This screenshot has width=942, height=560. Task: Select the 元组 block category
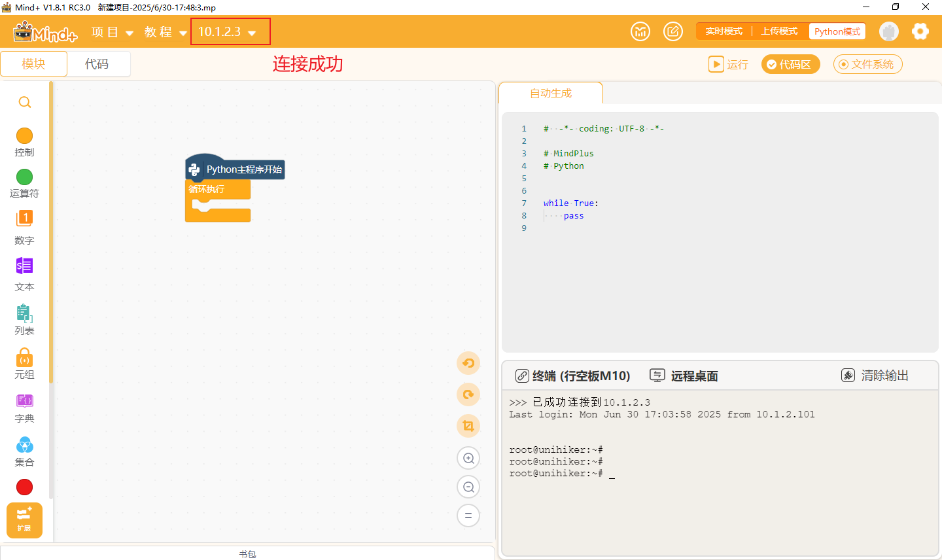click(x=24, y=364)
